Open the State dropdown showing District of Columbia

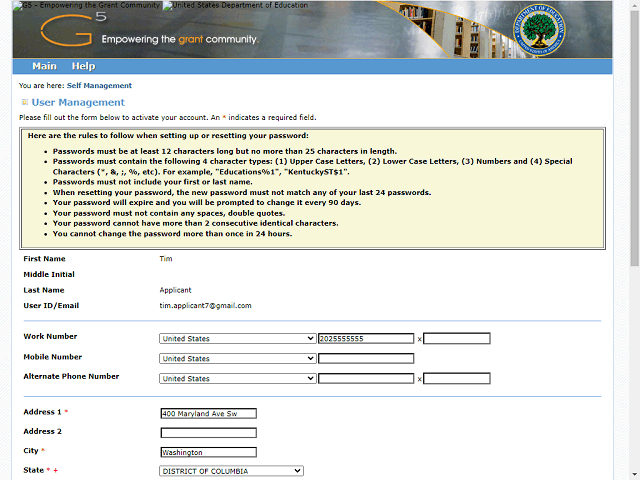231,471
